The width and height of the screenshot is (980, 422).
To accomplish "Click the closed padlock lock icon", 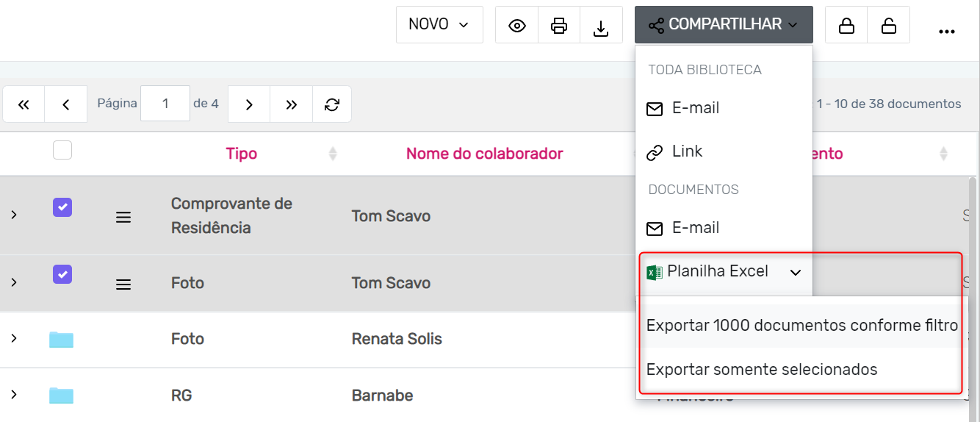I will tap(846, 26).
